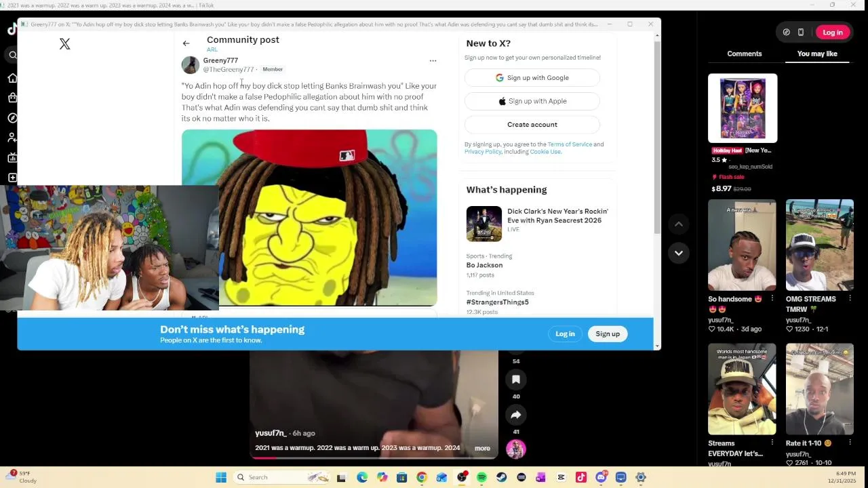Open the Cookie Use link

point(545,152)
